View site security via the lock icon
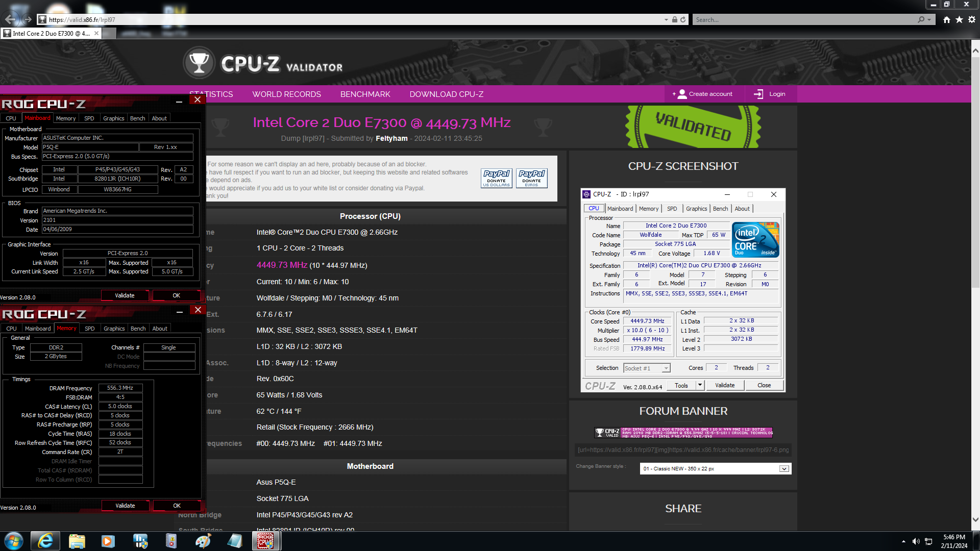980x551 pixels. click(674, 19)
